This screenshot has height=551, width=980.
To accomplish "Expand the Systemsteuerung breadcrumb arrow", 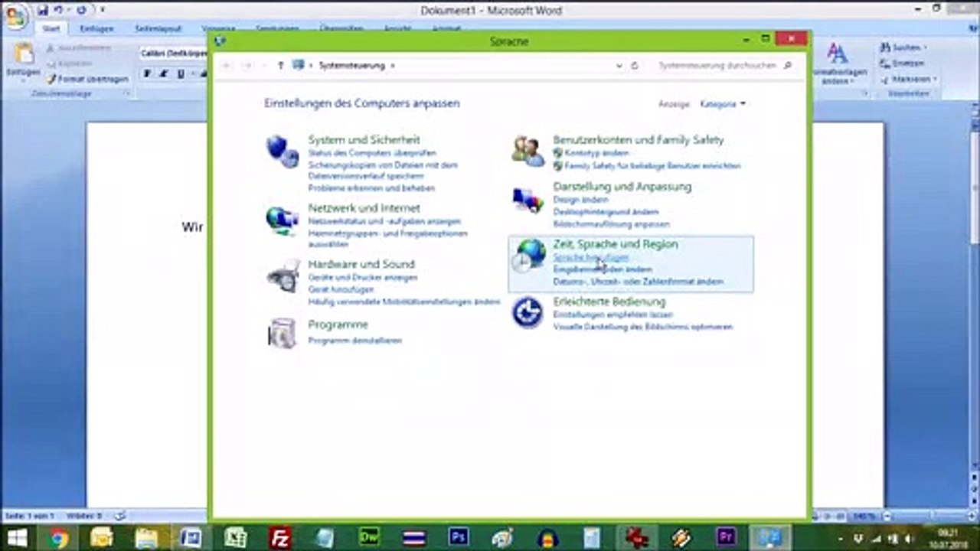I will [x=393, y=66].
